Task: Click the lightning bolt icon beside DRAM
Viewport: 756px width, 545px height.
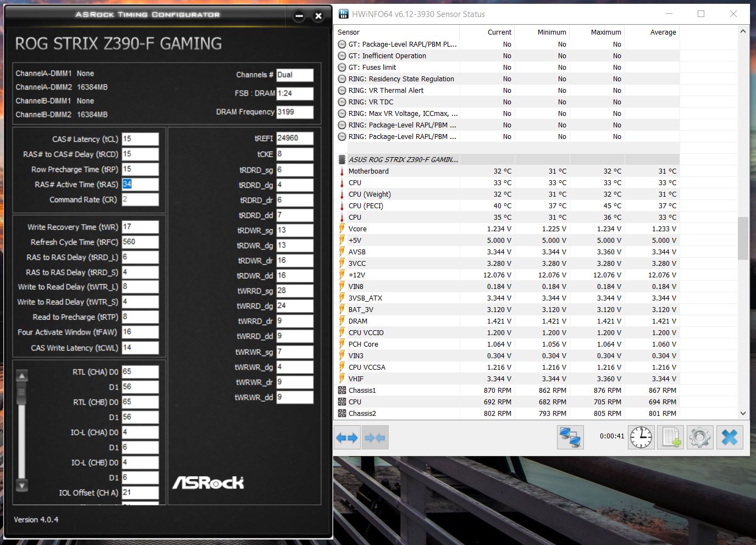Action: tap(342, 321)
